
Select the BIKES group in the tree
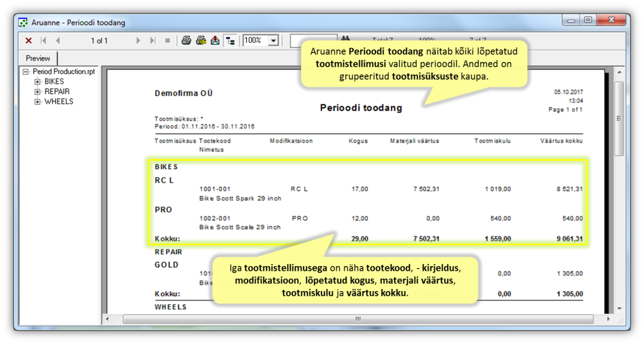pyautogui.click(x=54, y=82)
